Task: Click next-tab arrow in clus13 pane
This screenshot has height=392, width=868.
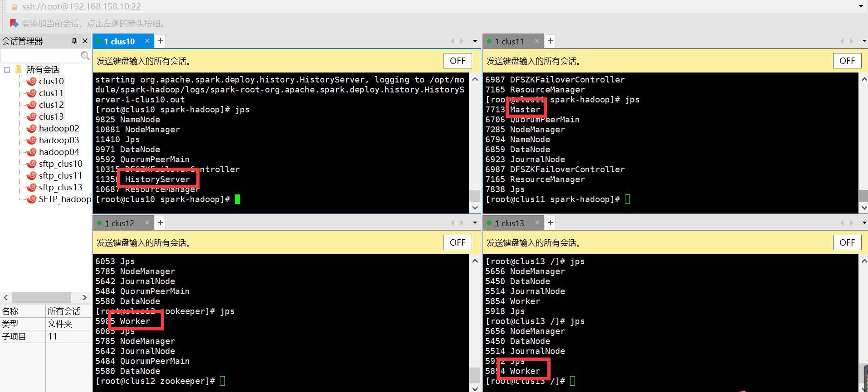Action: (851, 223)
